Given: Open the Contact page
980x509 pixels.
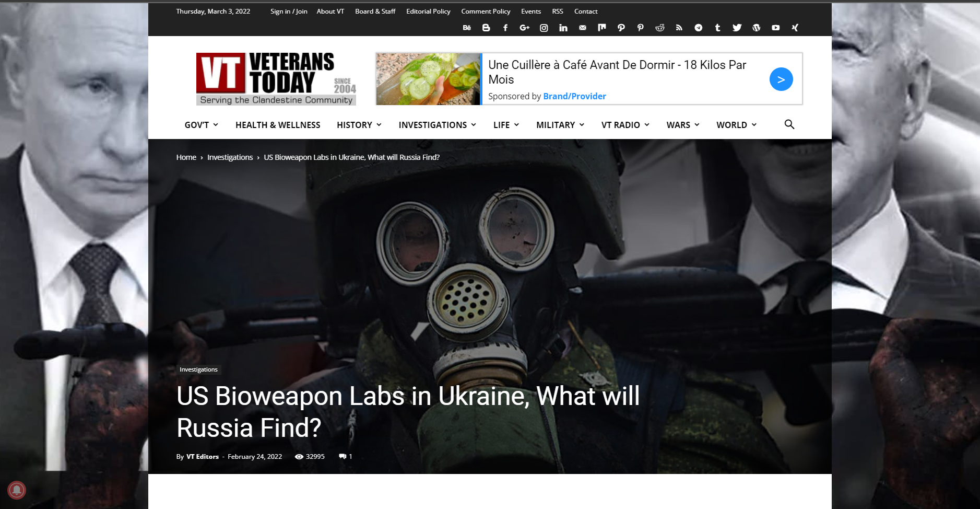Looking at the screenshot, I should (x=586, y=11).
